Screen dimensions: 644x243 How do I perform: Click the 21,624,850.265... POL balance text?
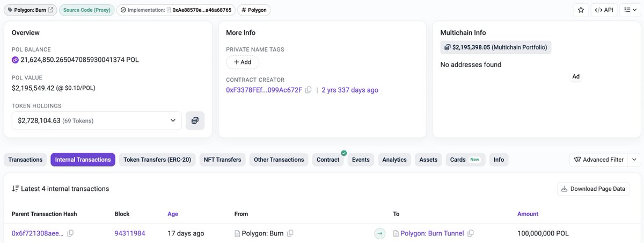(79, 60)
